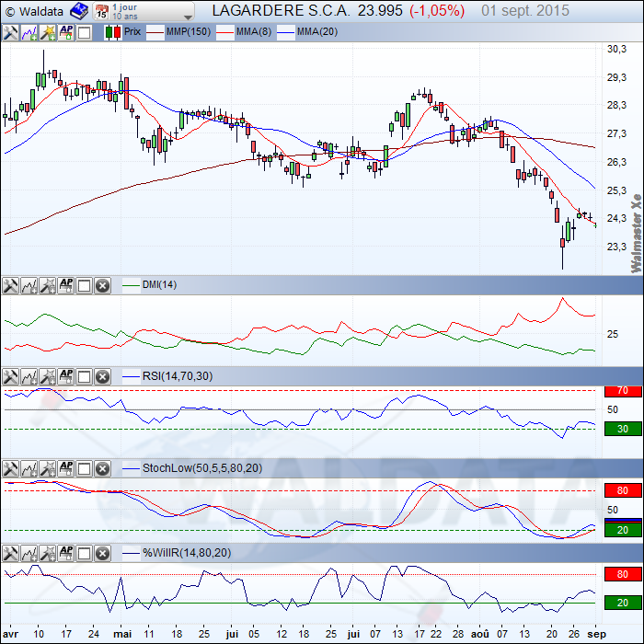Click the green 30 level marker in RSI panel
This screenshot has width=644, height=644.
[623, 430]
